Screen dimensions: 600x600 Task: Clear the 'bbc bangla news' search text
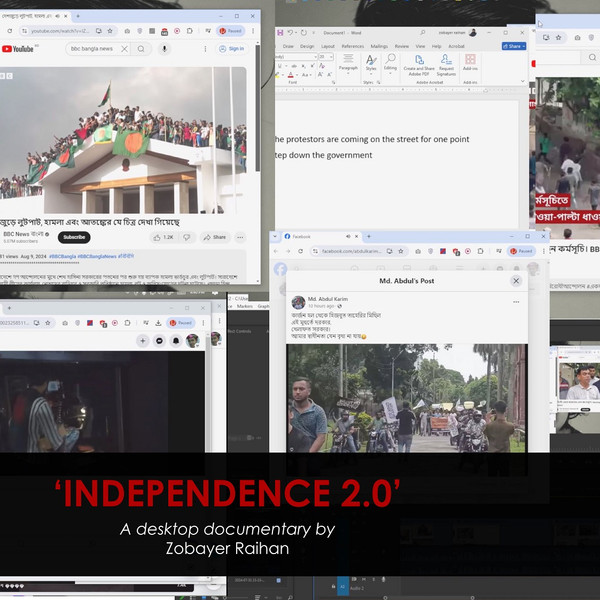coord(125,48)
